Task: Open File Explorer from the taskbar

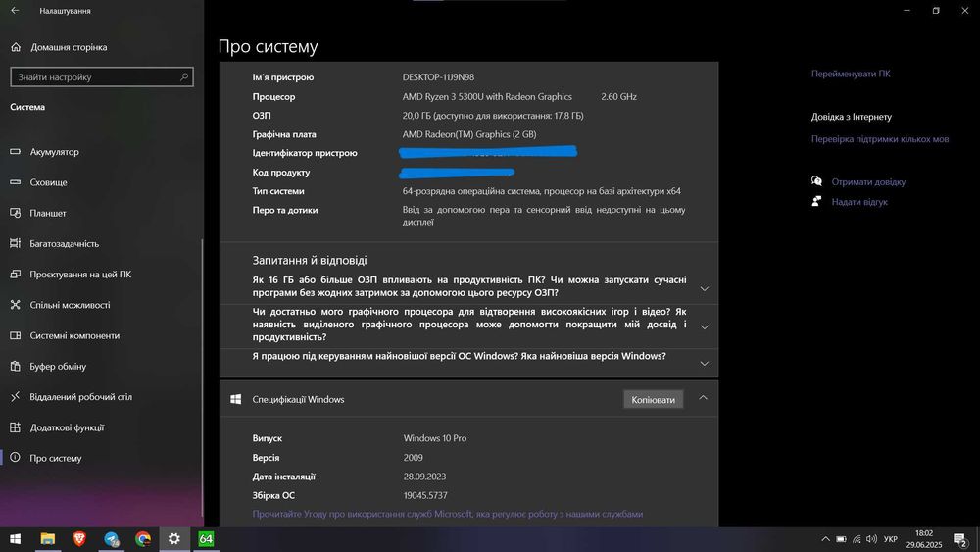Action: coord(47,539)
